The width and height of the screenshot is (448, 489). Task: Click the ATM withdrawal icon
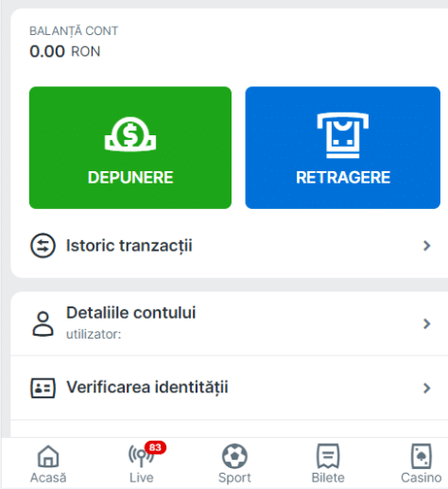tap(343, 135)
